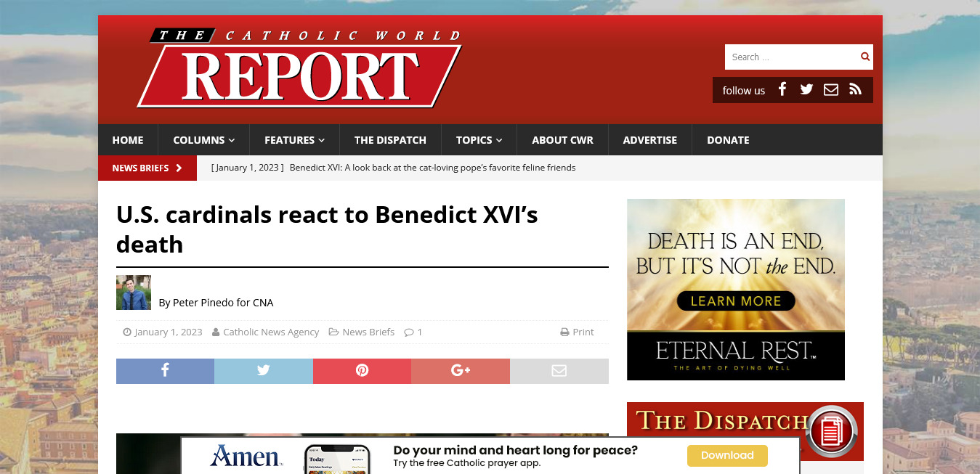Click into the Search input field
Viewport: 980px width, 474px height.
(x=792, y=57)
